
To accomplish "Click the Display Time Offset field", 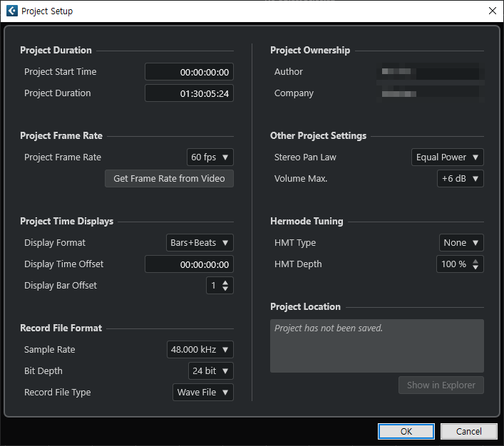I will (x=189, y=264).
